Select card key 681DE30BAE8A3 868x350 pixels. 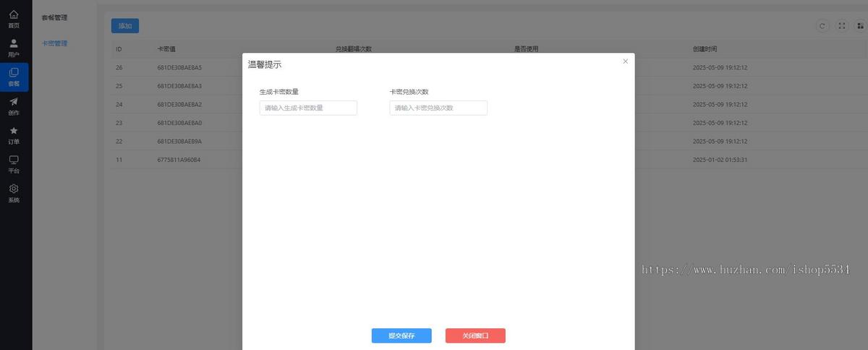(179, 86)
